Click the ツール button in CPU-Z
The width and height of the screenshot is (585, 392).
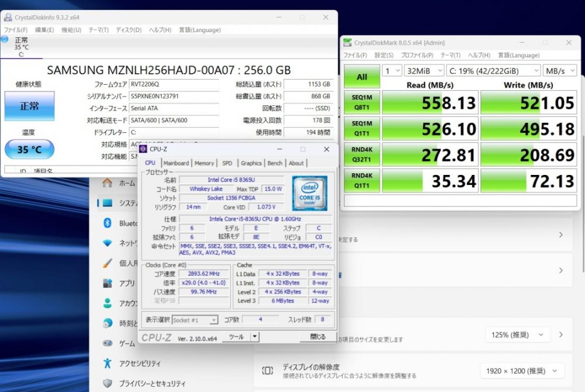click(236, 336)
